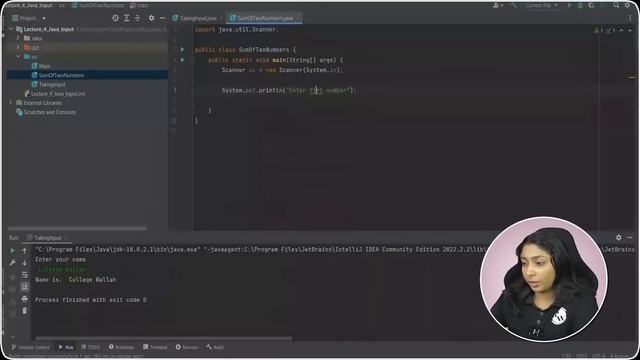The image size is (640, 360).
Task: Click the Run button in top toolbar
Action: click(x=569, y=5)
